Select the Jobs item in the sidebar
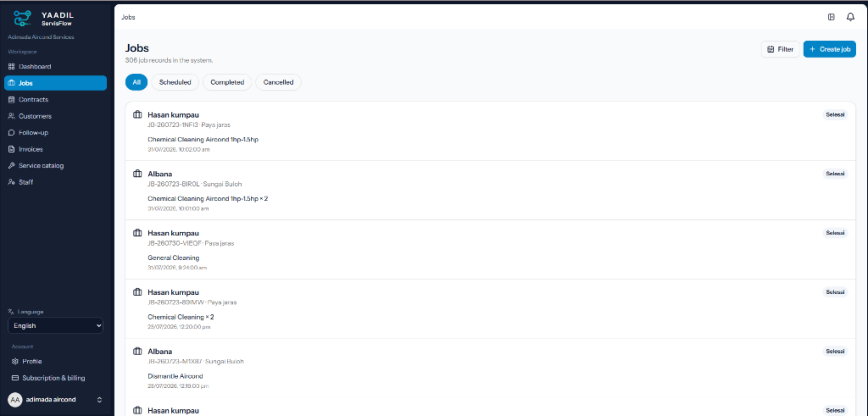Image resolution: width=868 pixels, height=416 pixels. point(55,83)
